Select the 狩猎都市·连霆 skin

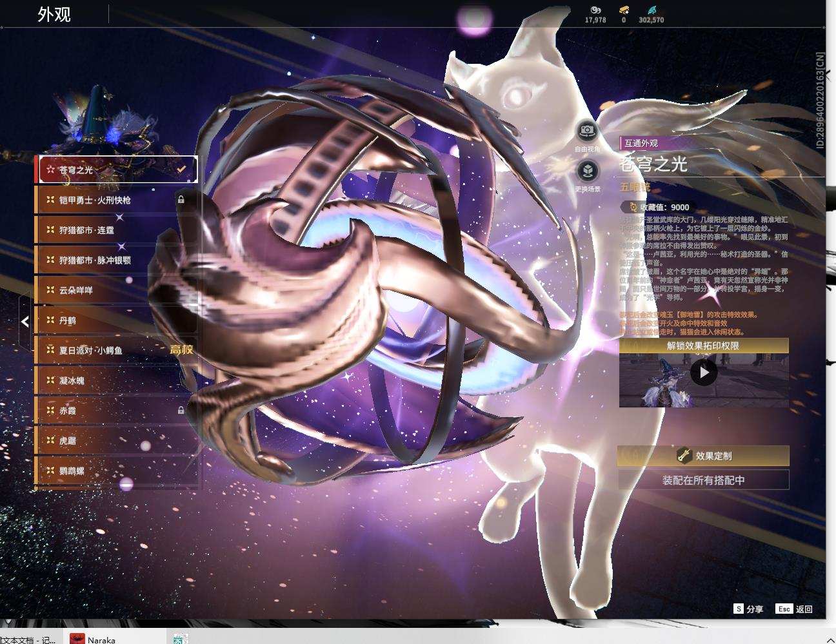(x=116, y=230)
